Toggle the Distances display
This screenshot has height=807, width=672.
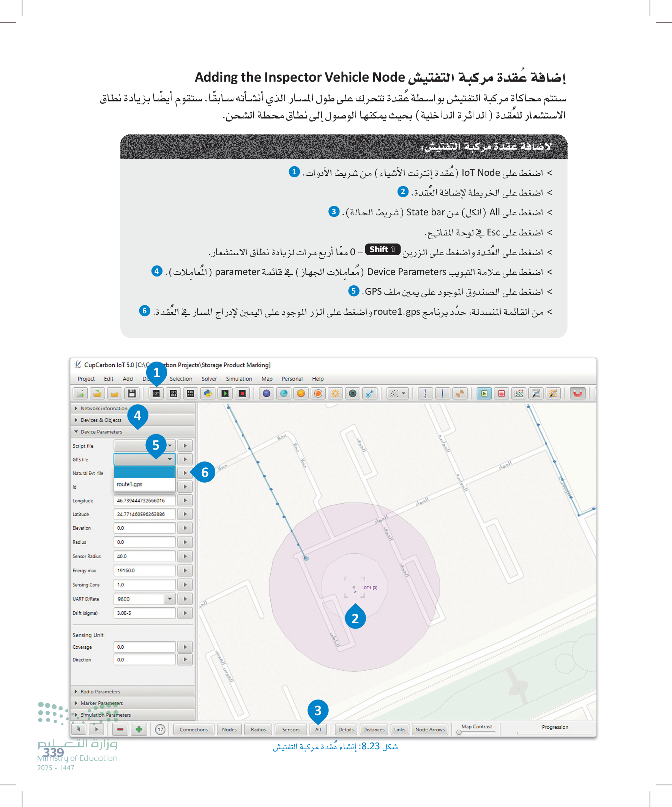coord(374,730)
